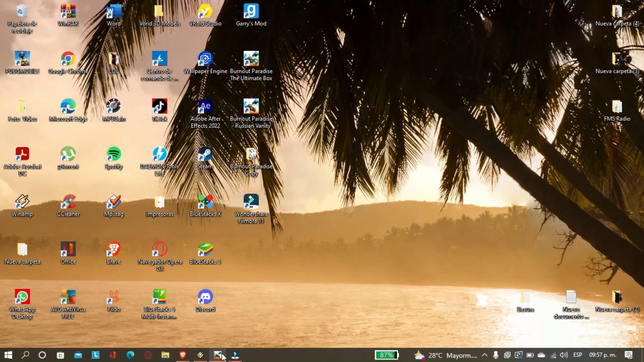The width and height of the screenshot is (644, 362).
Task: Select the Basura folder on desktop
Action: tap(525, 301)
